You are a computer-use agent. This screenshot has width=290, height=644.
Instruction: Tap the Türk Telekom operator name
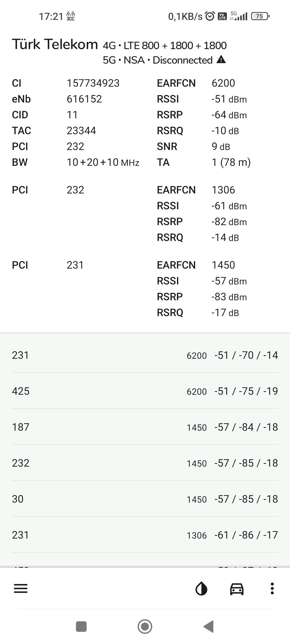pyautogui.click(x=55, y=44)
